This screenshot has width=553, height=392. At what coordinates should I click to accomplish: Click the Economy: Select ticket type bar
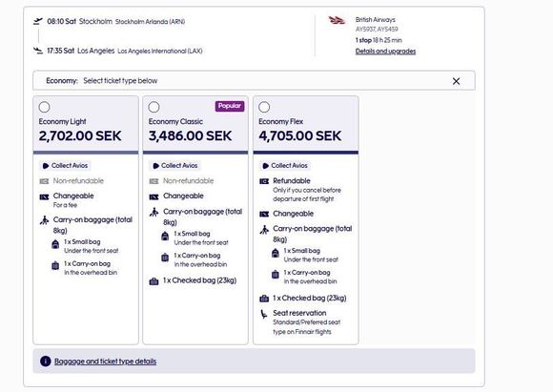tap(254, 81)
